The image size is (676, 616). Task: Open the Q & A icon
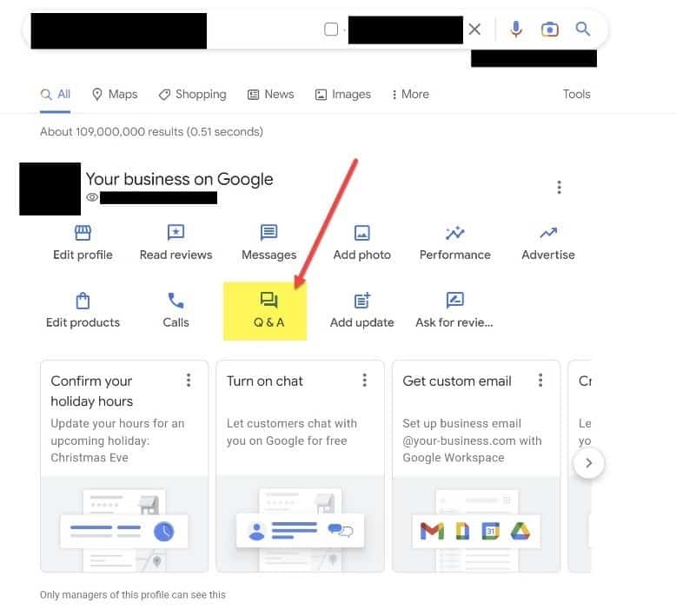click(x=269, y=300)
